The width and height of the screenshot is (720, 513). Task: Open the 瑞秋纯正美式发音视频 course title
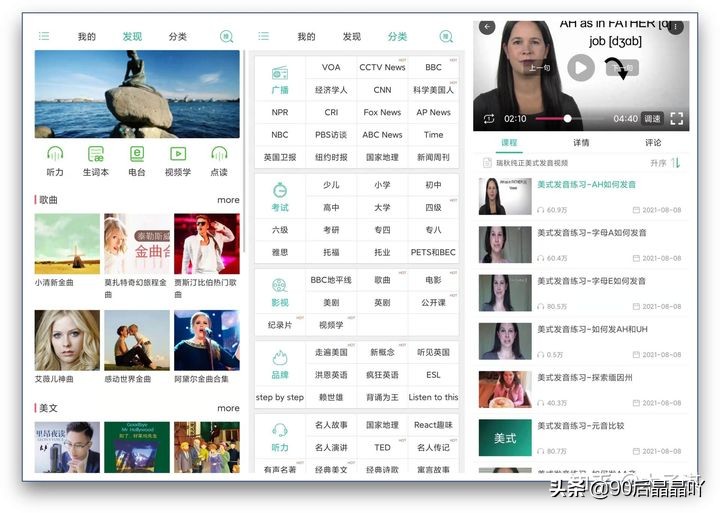point(532,163)
